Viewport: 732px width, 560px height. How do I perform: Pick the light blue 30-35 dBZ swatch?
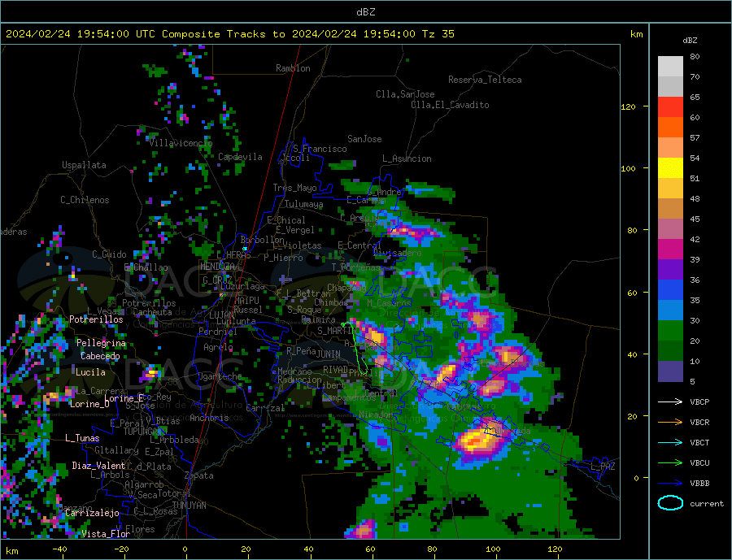point(670,310)
